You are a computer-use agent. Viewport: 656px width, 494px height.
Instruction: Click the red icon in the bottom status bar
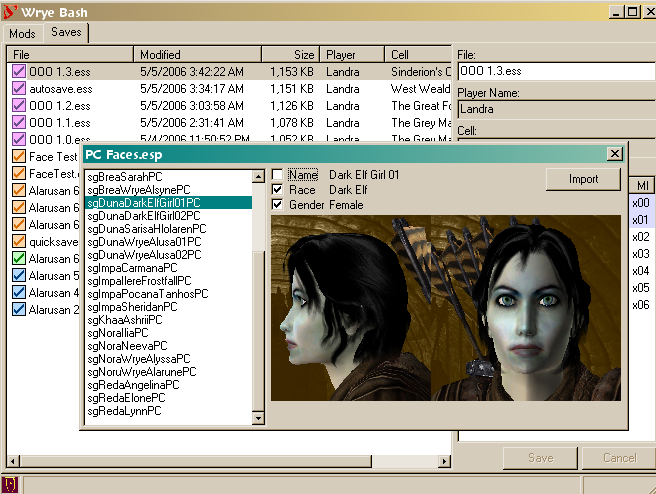[12, 485]
